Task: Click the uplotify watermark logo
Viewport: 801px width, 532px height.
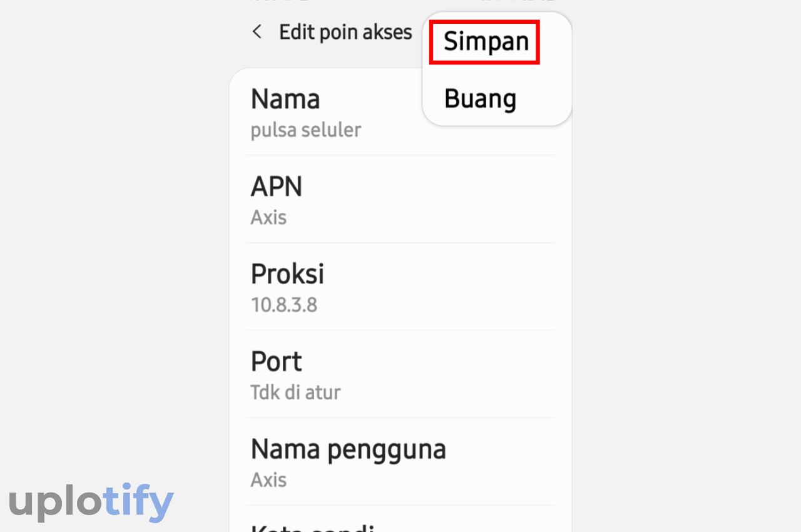Action: click(x=91, y=501)
